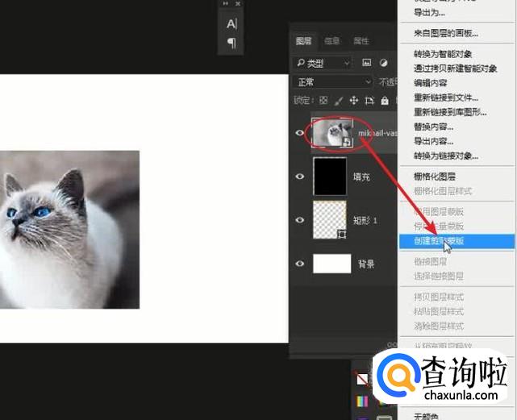Choose 转换为智能对象 from the menu
The width and height of the screenshot is (517, 420).
pos(443,54)
